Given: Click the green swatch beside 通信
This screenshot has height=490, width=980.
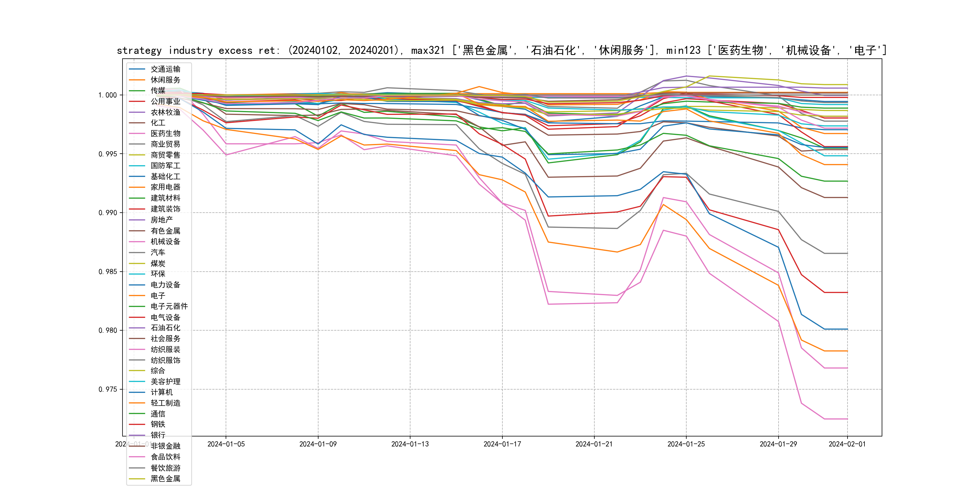Looking at the screenshot, I should (x=137, y=413).
